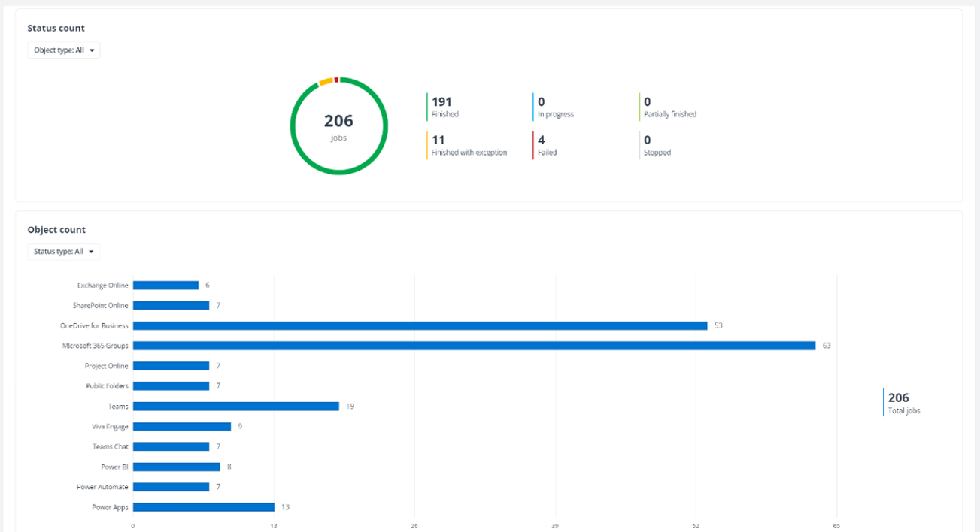Open the Status type filter dropdown
This screenshot has height=532, width=980.
pyautogui.click(x=63, y=252)
